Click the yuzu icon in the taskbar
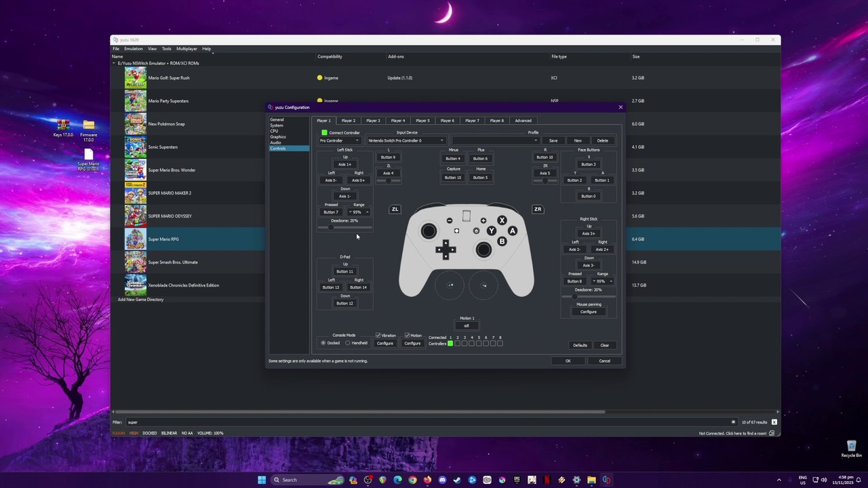This screenshot has height=488, width=868. pyautogui.click(x=606, y=480)
